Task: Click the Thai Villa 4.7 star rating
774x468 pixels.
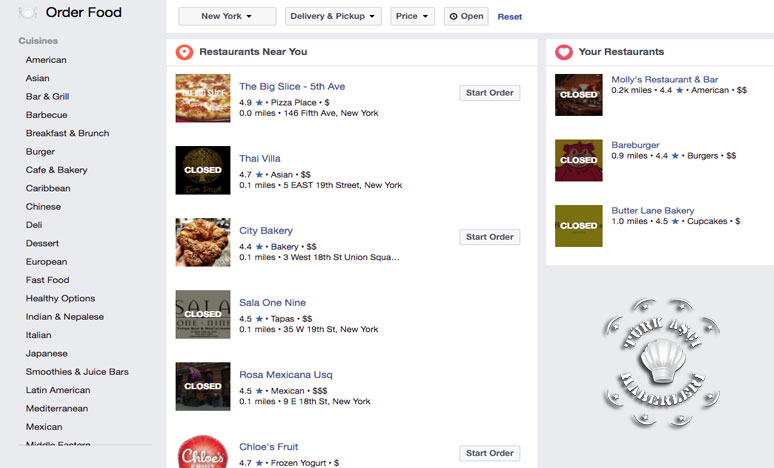Action: [259, 175]
